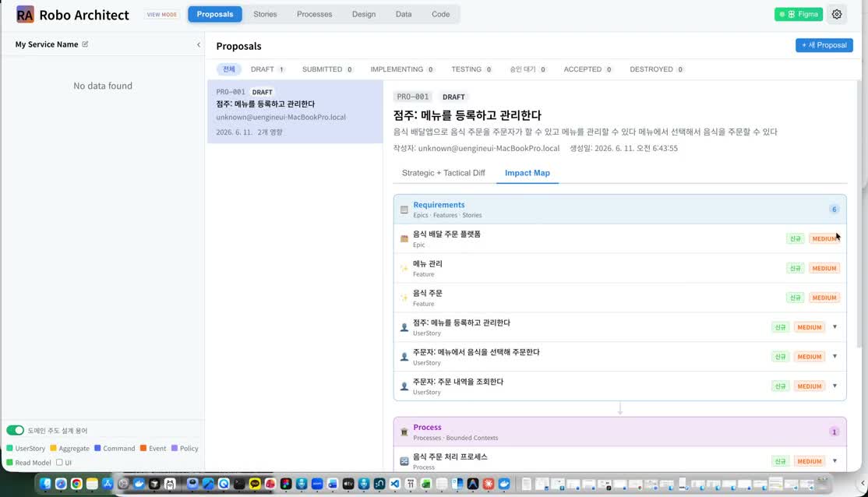Open Apple TV from the dock
This screenshot has height=497, width=868.
click(348, 484)
